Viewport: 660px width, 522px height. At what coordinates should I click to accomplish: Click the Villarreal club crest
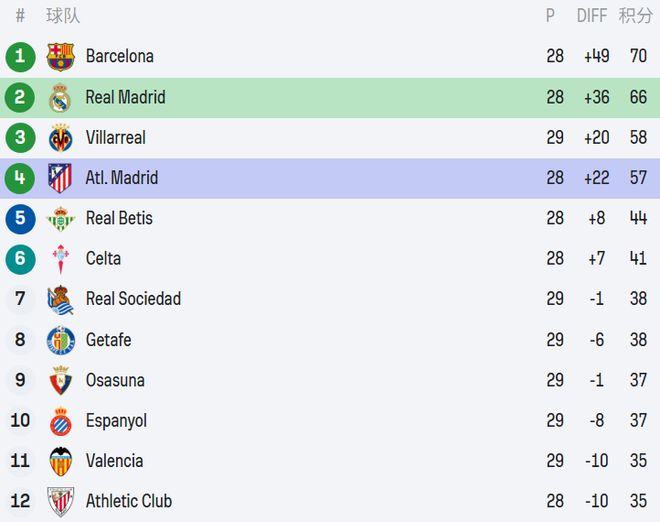(x=60, y=138)
